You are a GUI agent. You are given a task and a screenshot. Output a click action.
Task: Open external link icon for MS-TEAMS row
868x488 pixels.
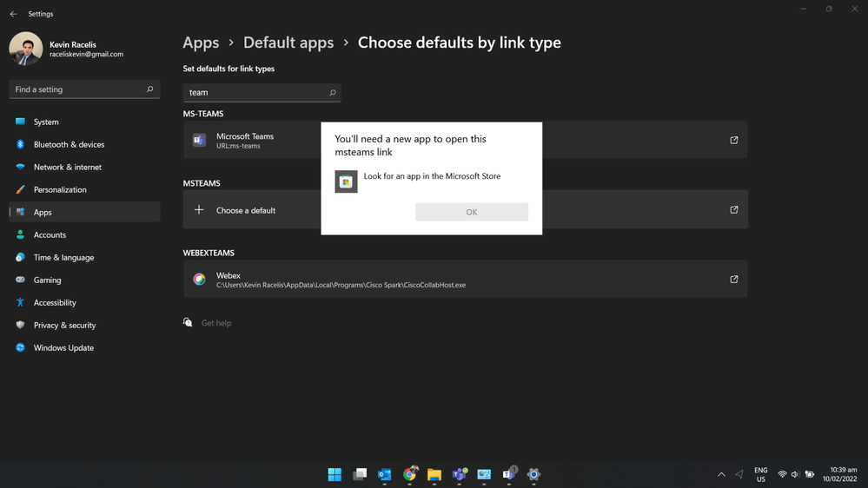point(734,140)
